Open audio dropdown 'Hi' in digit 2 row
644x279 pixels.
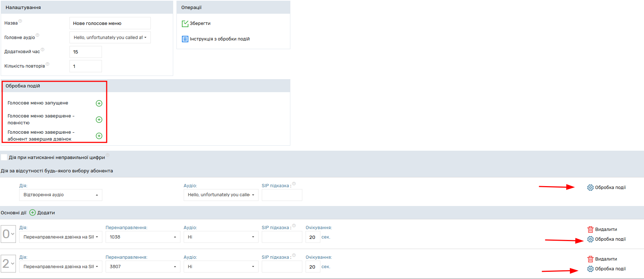221,267
